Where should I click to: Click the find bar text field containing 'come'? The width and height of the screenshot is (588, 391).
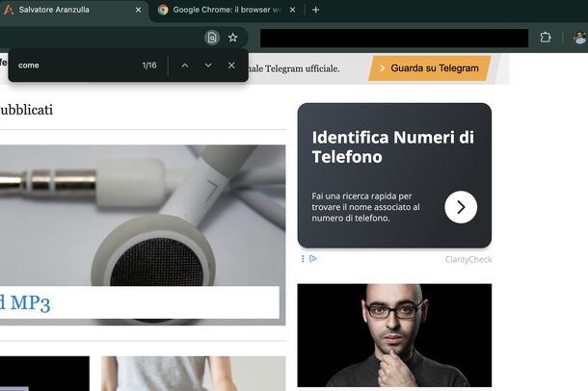pyautogui.click(x=72, y=65)
